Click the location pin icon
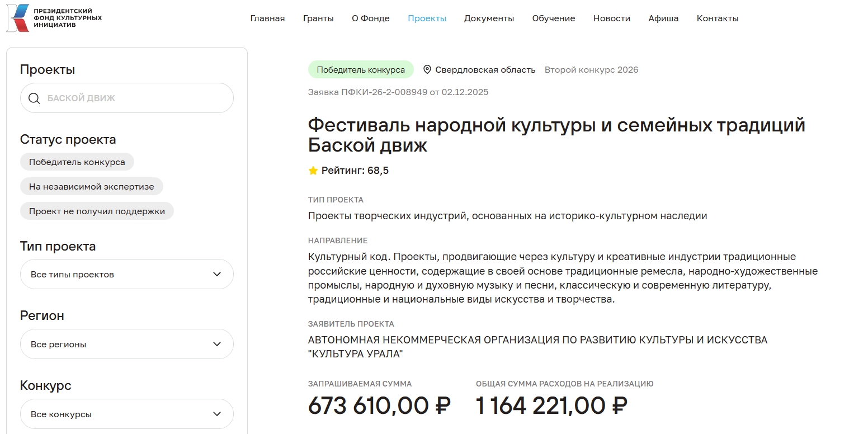Viewport: 868px width, 434px height. [x=427, y=70]
